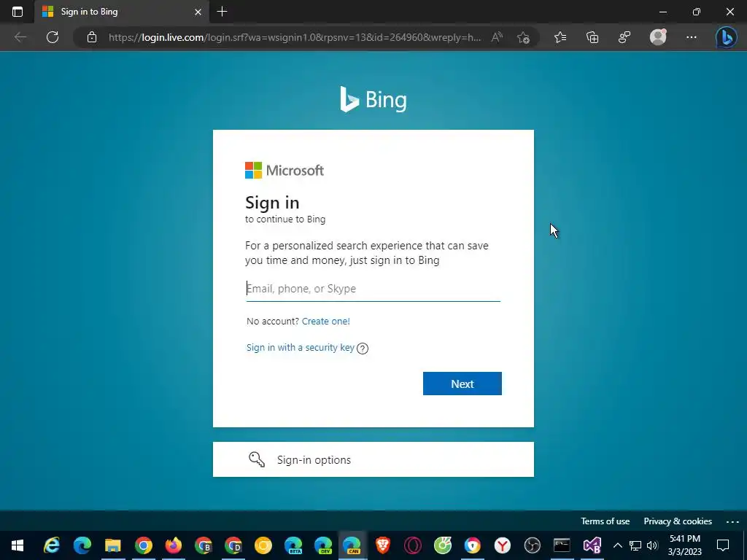747x560 pixels.
Task: Open Chrome Canary from taskbar
Action: (263, 545)
